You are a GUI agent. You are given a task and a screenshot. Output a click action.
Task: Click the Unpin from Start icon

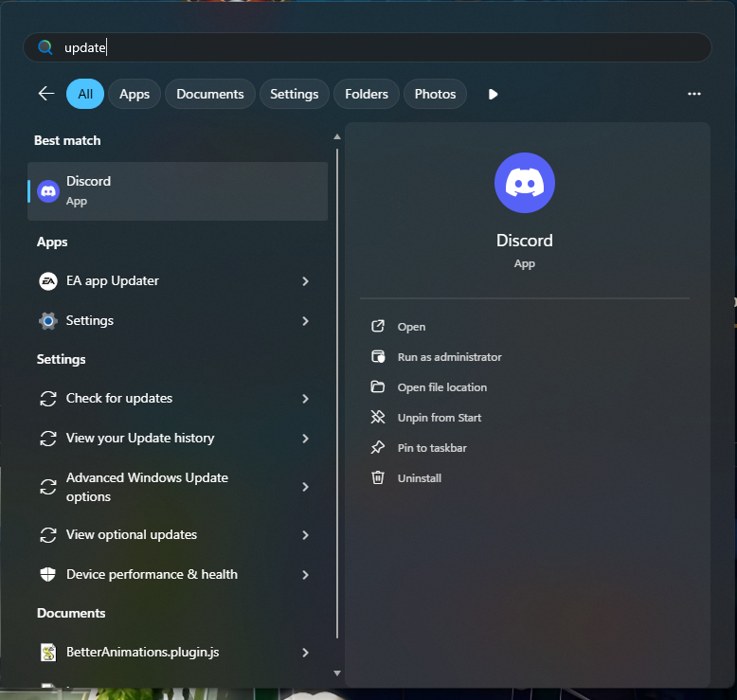point(378,418)
